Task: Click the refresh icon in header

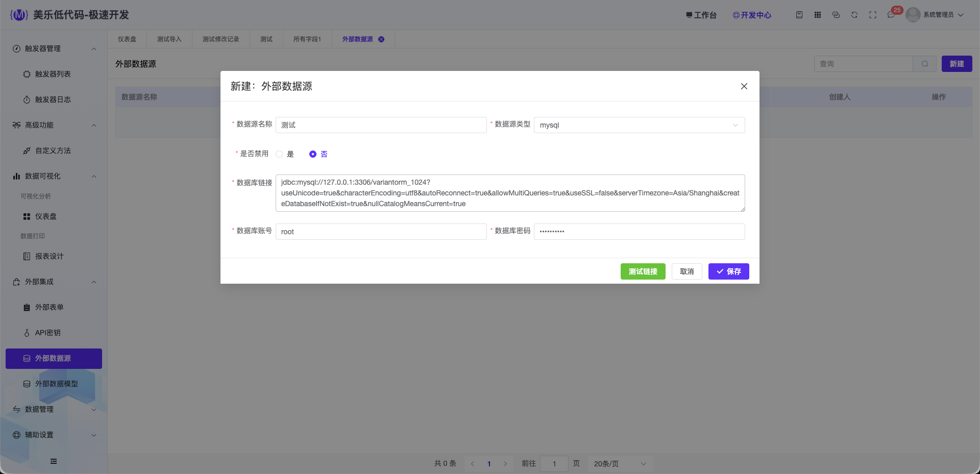Action: click(x=854, y=15)
